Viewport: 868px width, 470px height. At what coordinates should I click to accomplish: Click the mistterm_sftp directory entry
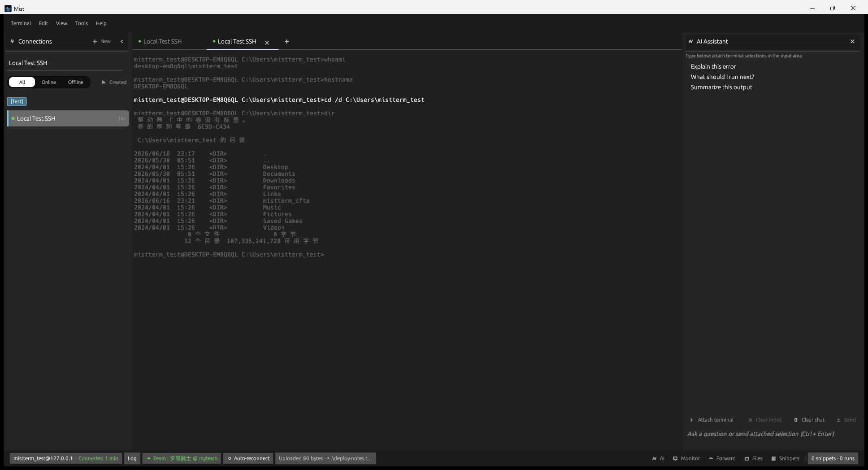click(286, 201)
